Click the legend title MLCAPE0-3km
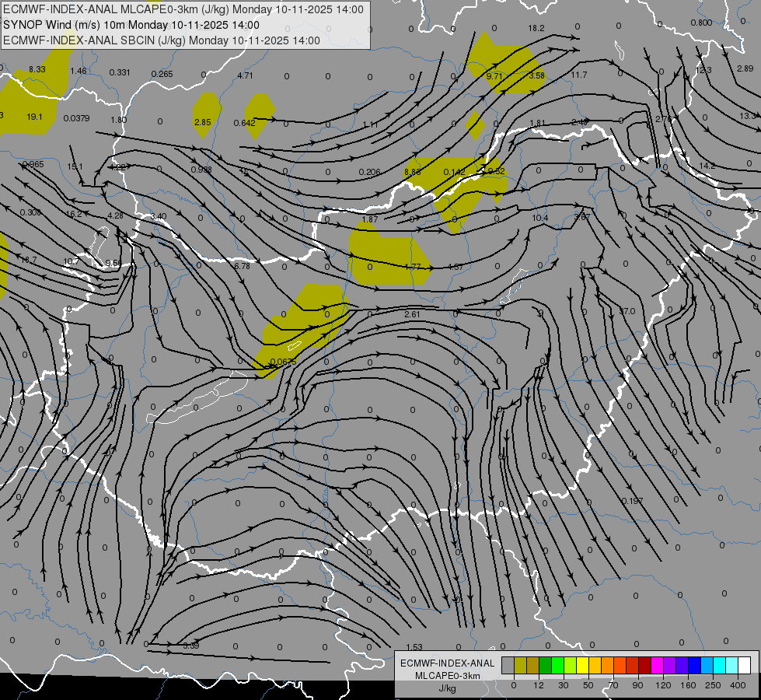Screen dimensions: 761x700 pyautogui.click(x=448, y=676)
